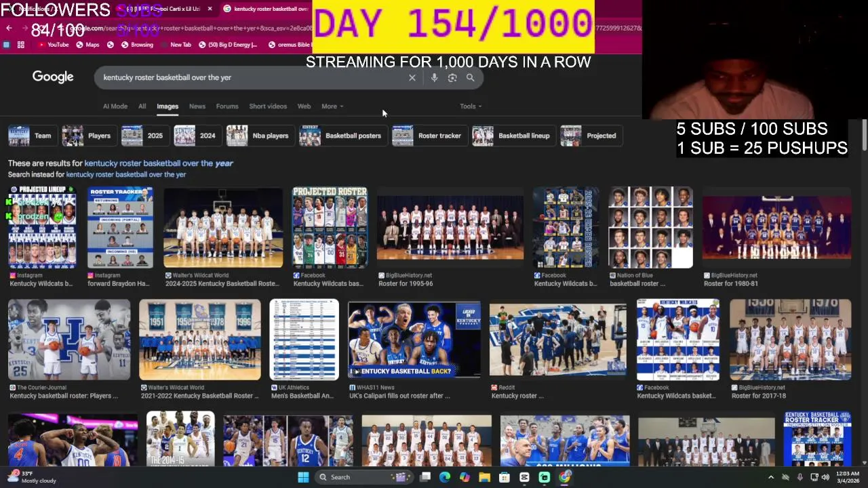Open Microsoft Store from taskbar
The image size is (868, 488).
point(505,477)
